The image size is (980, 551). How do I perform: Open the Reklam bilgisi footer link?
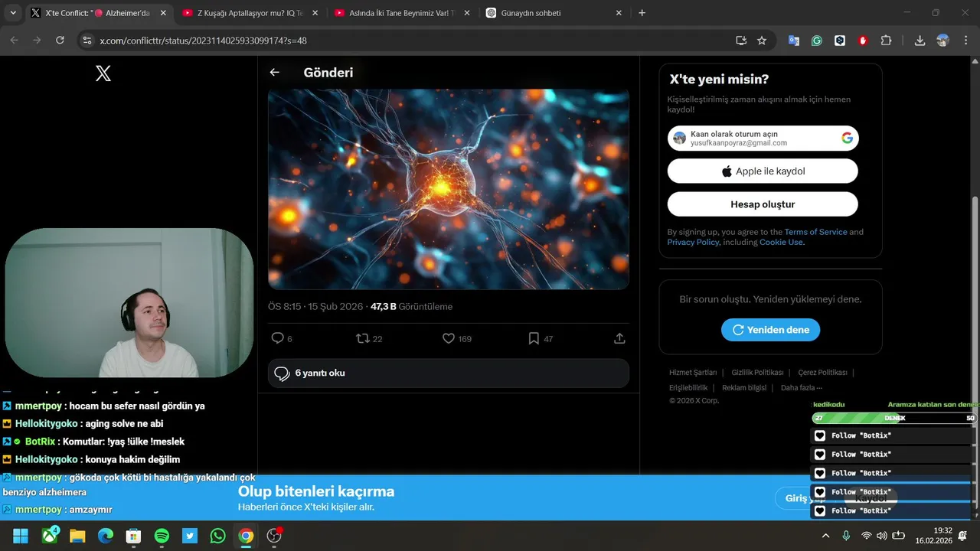point(744,388)
